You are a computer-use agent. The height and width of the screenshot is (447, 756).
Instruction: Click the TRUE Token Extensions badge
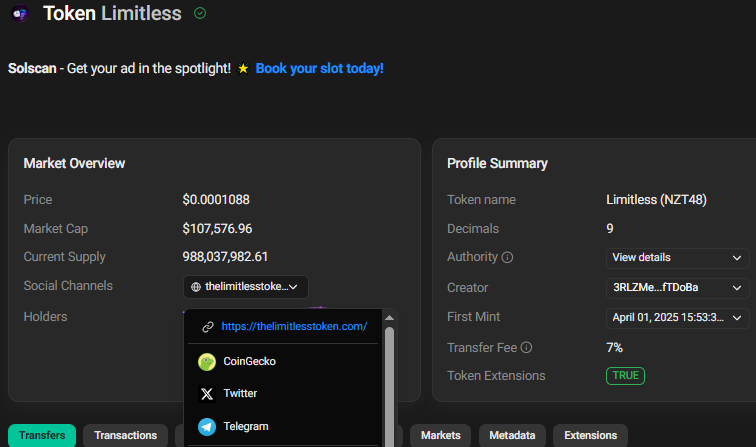pyautogui.click(x=625, y=376)
